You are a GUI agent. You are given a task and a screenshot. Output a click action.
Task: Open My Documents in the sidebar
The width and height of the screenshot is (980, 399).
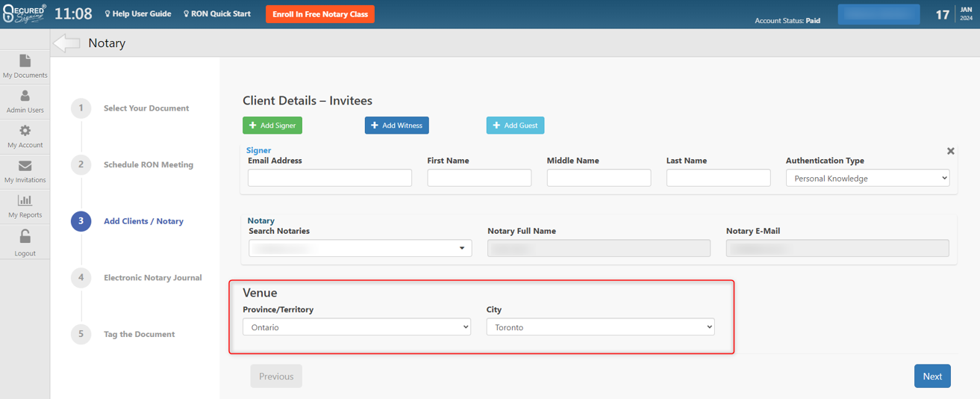tap(25, 66)
